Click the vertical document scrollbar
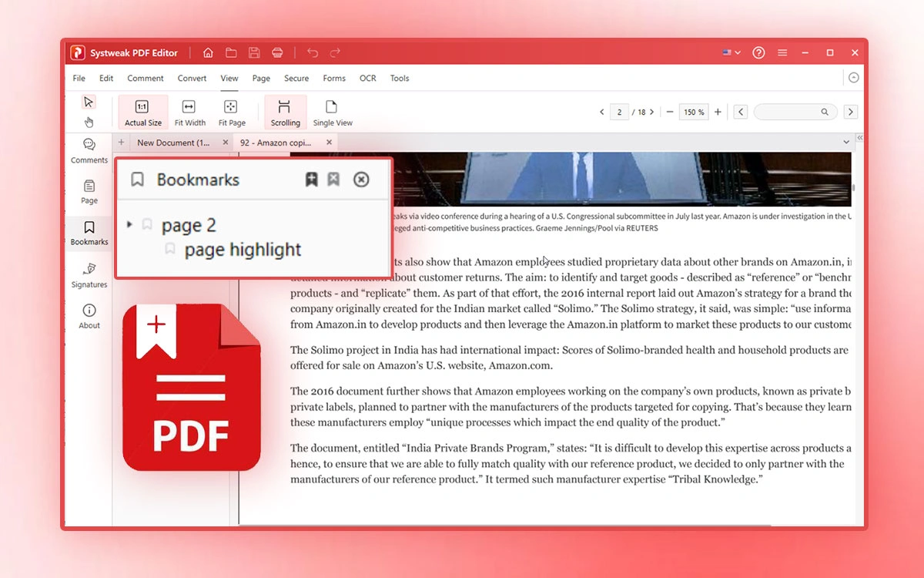Image resolution: width=924 pixels, height=578 pixels. tap(853, 187)
